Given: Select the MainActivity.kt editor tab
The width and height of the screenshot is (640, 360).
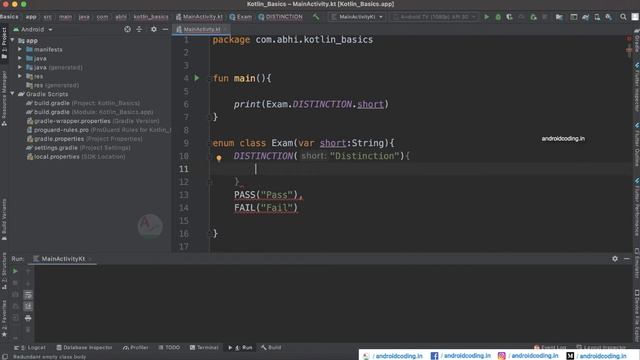Looking at the screenshot, I should coord(201,29).
